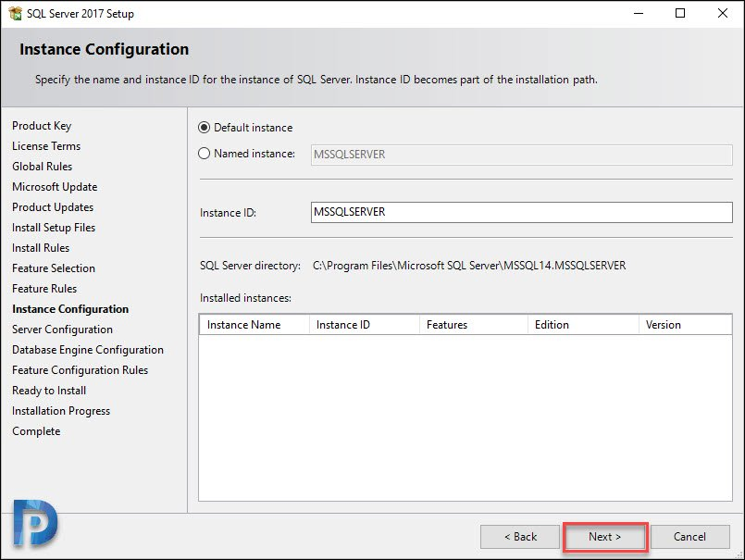
Task: Go to the Feature Selection step
Action: click(54, 268)
